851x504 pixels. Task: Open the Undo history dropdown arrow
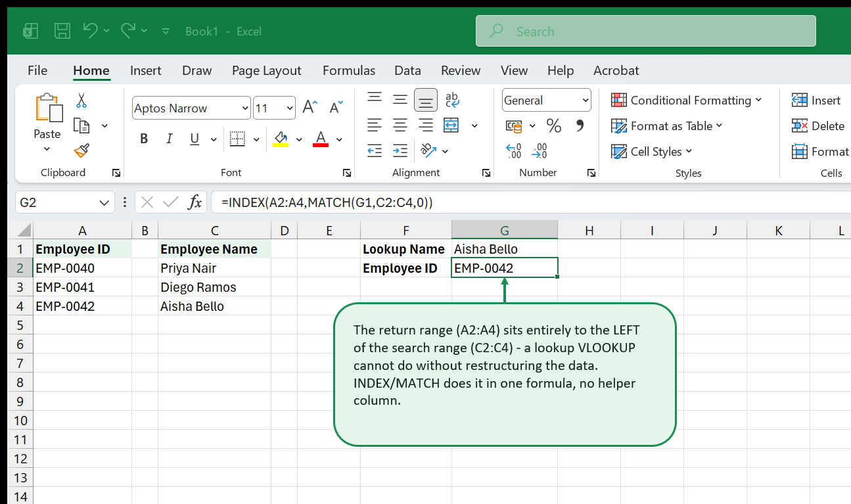pyautogui.click(x=106, y=31)
